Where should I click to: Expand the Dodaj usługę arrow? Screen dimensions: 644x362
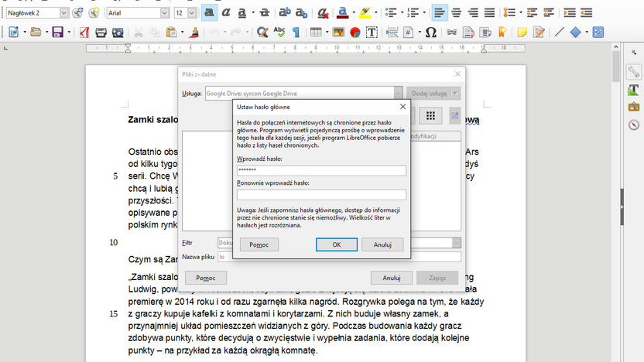coord(455,94)
